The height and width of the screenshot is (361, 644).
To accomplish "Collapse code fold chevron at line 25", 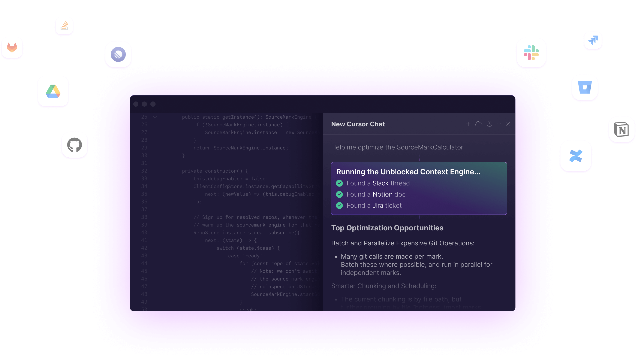I will (x=155, y=117).
